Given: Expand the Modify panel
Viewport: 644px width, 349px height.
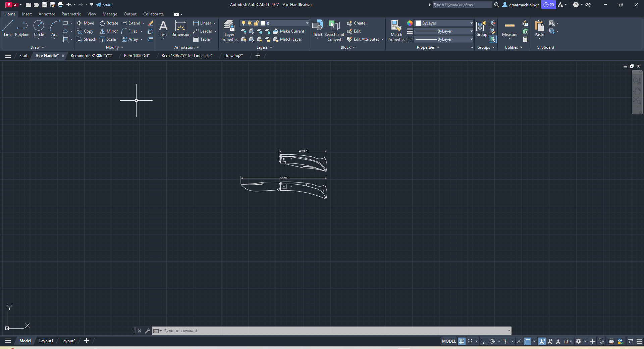Looking at the screenshot, I should coord(115,47).
